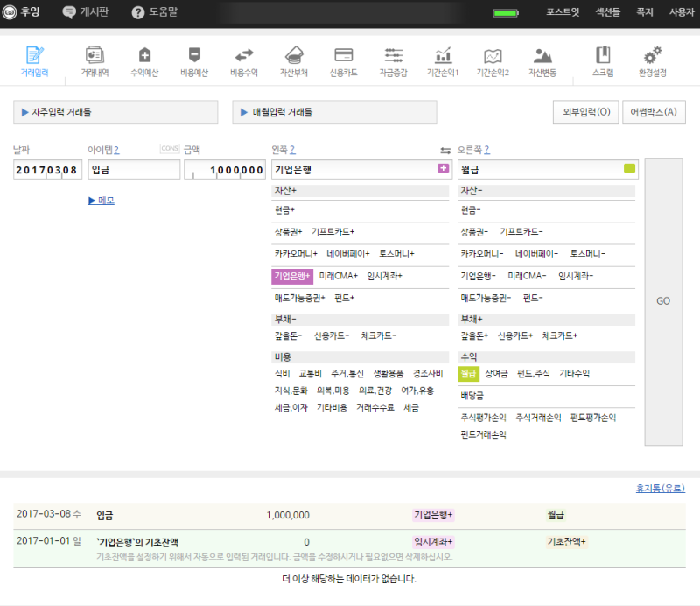
Task: Click the 오른쪽 account input showing 월급
Action: 548,169
